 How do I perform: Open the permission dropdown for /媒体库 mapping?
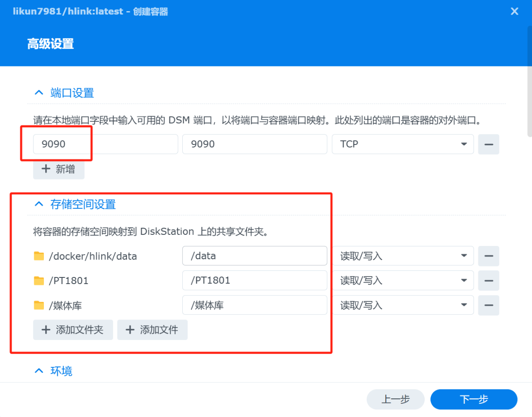[x=464, y=305]
